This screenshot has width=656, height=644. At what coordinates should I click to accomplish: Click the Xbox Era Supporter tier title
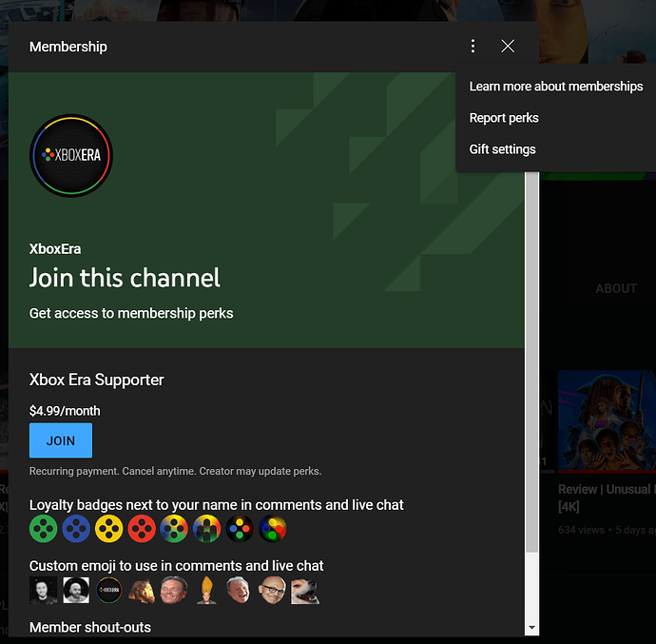[x=97, y=380]
